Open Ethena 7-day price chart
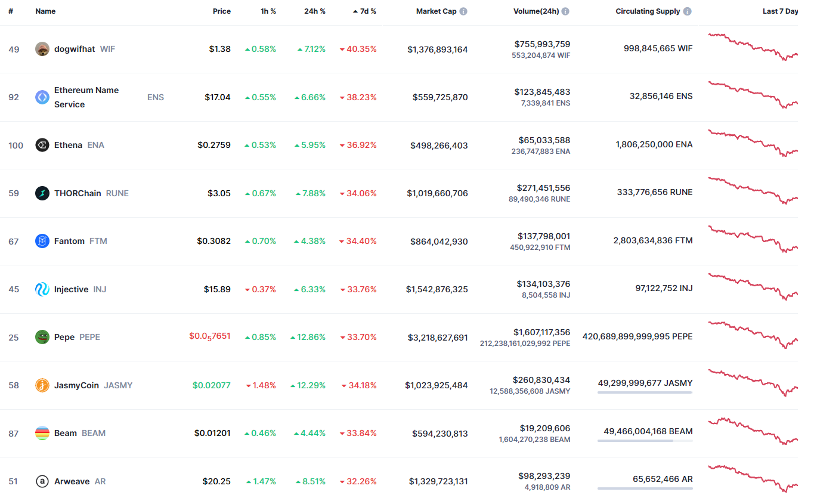This screenshot has height=504, width=814. click(753, 143)
